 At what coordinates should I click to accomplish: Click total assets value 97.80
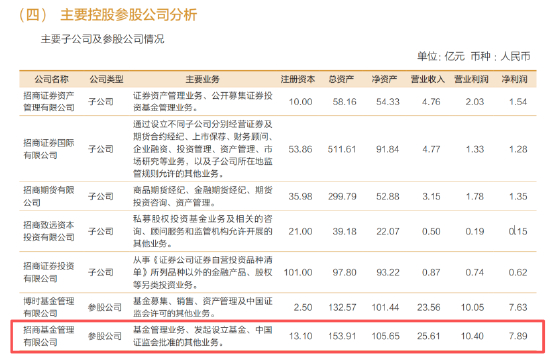point(344,273)
